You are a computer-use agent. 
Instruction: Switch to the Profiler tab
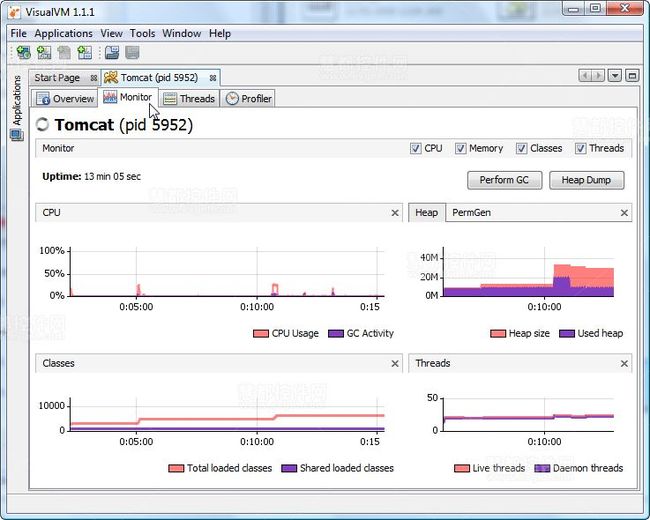pyautogui.click(x=248, y=99)
